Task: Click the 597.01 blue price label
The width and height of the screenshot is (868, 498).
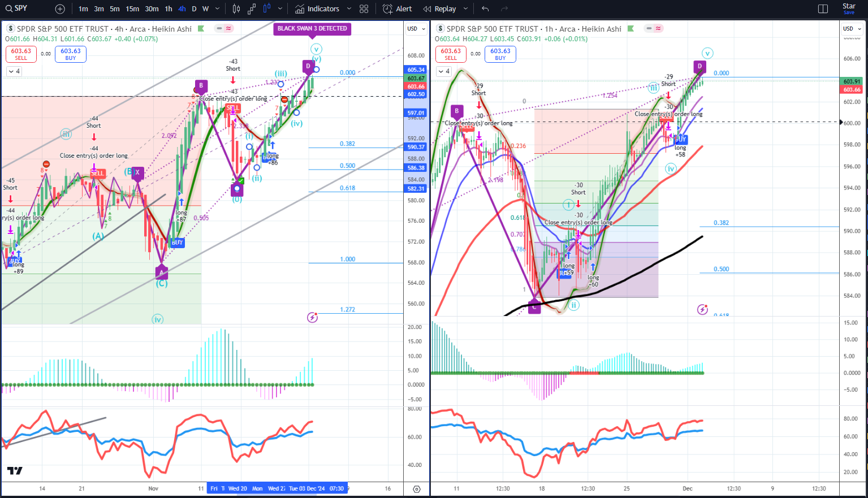Action: point(416,113)
